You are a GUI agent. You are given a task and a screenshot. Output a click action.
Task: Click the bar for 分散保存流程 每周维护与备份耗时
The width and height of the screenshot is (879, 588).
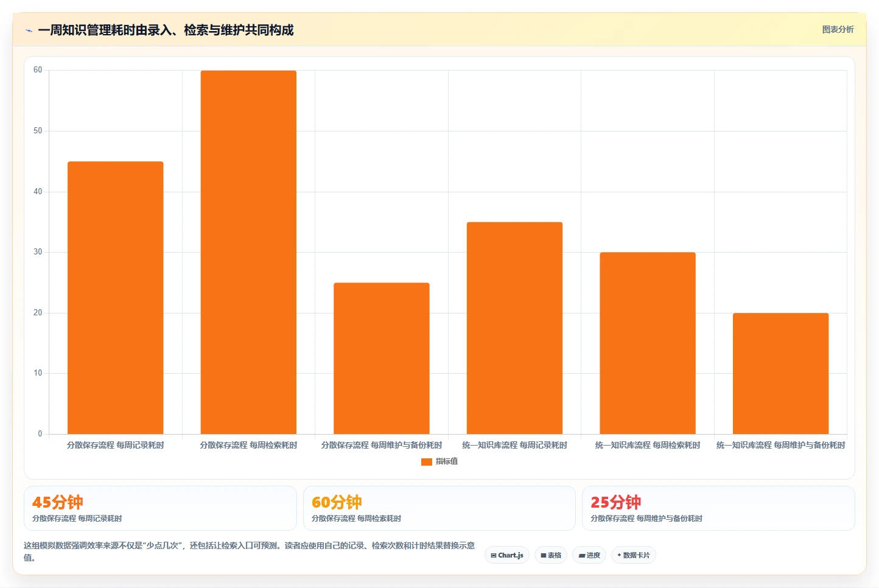click(382, 359)
